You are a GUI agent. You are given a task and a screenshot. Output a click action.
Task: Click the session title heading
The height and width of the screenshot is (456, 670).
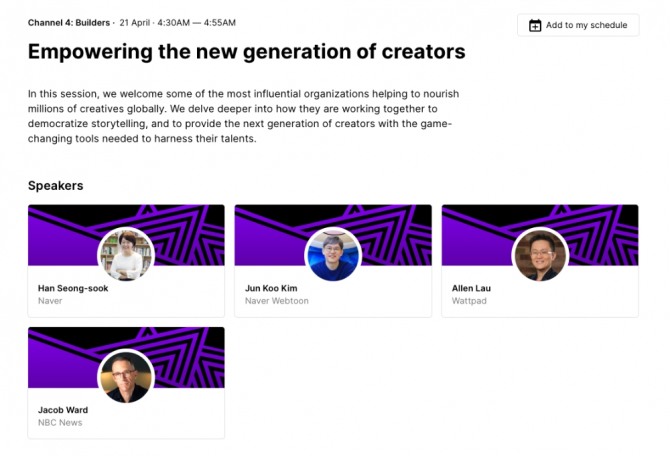click(246, 51)
